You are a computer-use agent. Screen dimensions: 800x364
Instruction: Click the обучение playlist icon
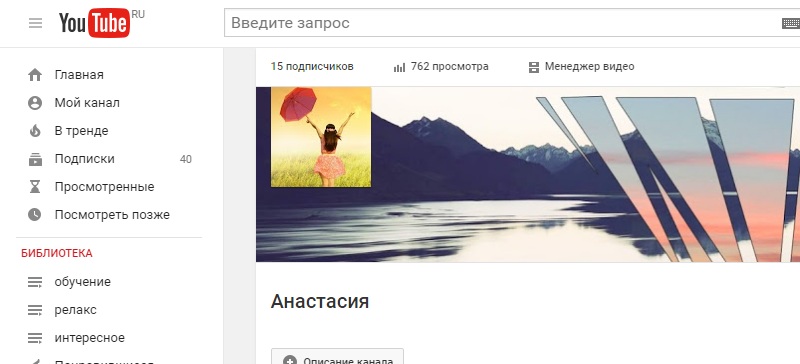point(35,282)
